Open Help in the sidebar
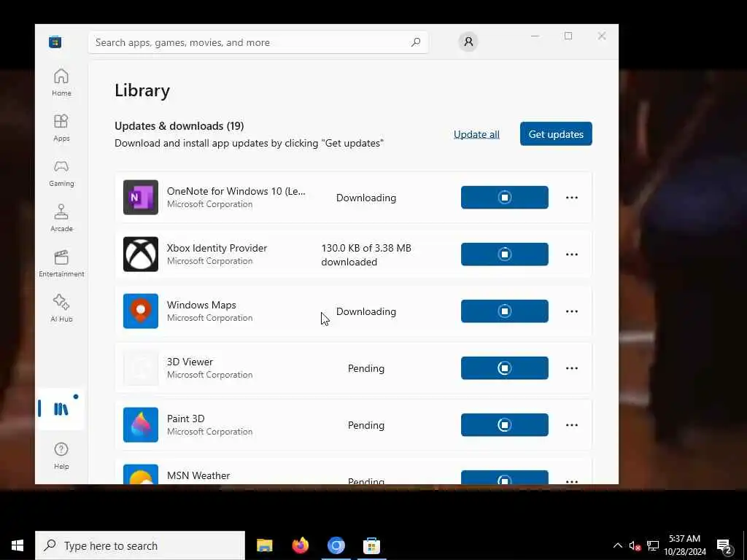Image resolution: width=747 pixels, height=560 pixels. (x=61, y=456)
